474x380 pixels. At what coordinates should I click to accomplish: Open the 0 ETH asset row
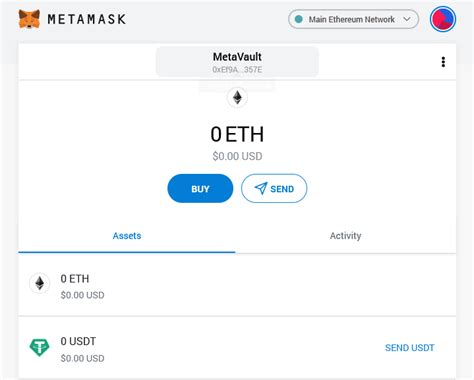pyautogui.click(x=237, y=285)
